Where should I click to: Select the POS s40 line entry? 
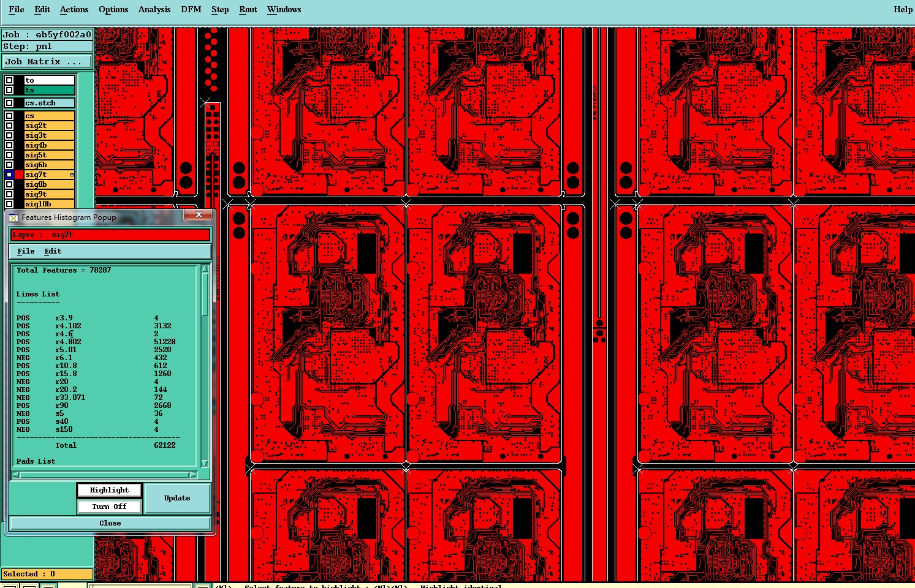coord(87,421)
